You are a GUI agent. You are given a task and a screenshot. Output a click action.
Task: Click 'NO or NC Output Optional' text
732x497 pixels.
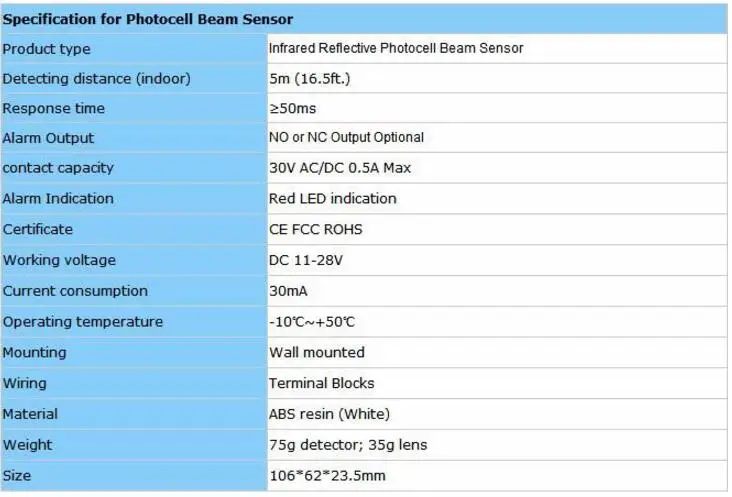pos(346,137)
